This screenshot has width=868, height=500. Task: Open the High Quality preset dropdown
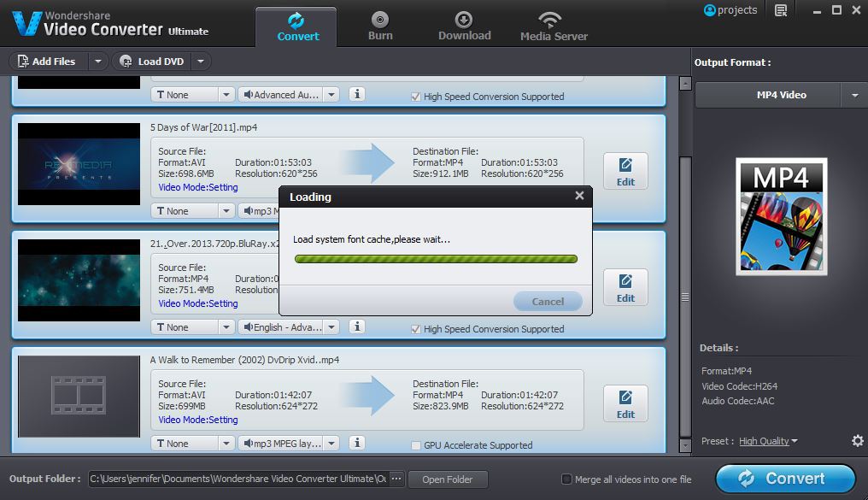tap(768, 441)
